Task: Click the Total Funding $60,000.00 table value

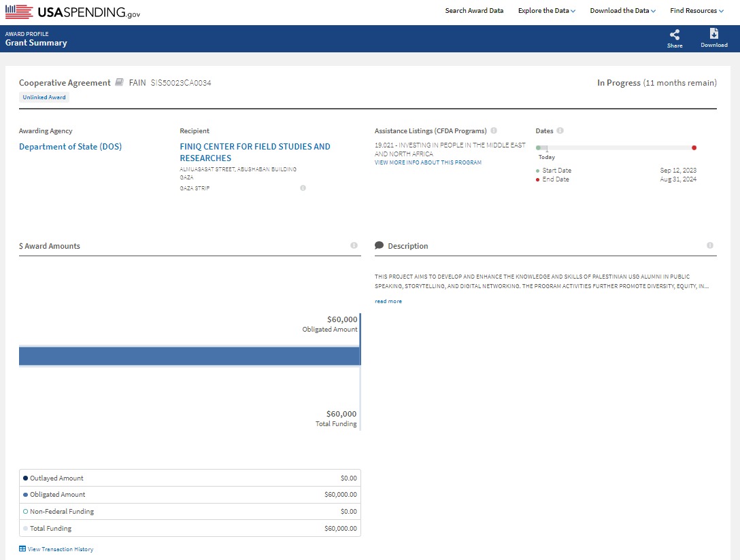Action: point(341,529)
